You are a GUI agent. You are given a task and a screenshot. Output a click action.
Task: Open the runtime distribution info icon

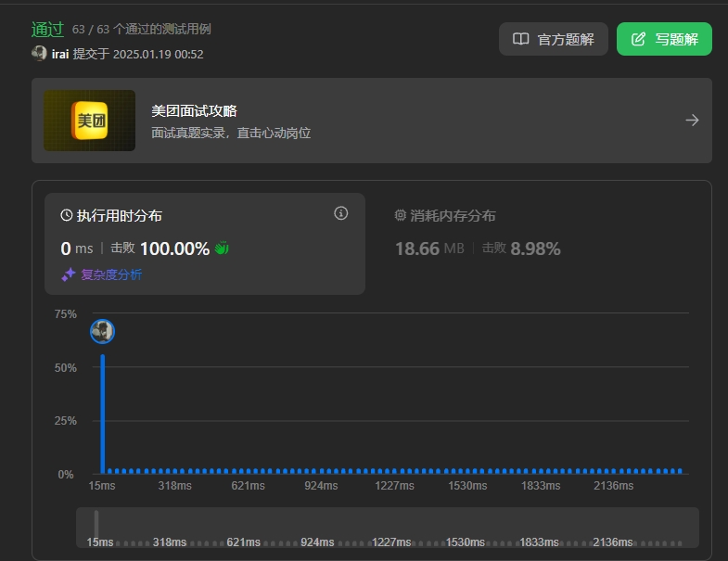point(340,213)
